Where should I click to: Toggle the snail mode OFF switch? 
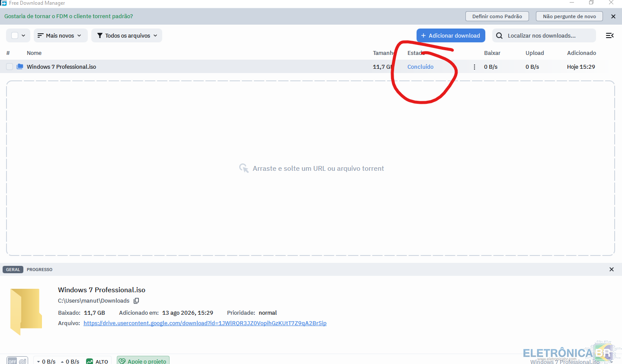click(17, 361)
